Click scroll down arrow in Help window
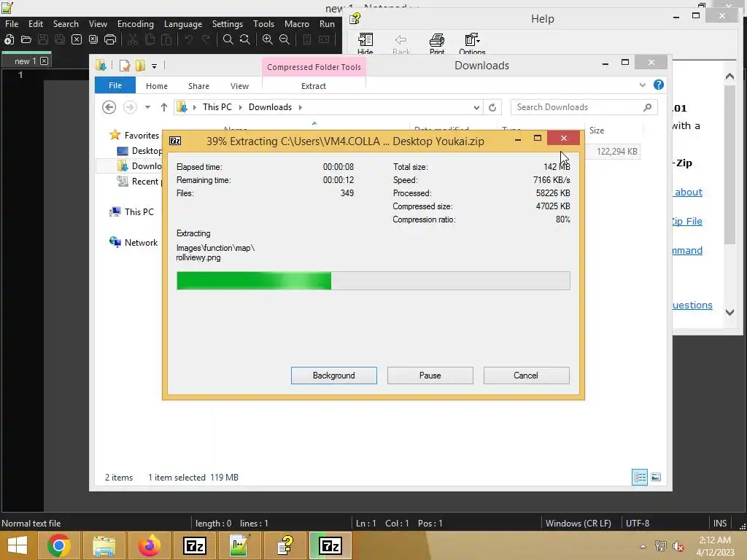This screenshot has width=747, height=560. [729, 312]
